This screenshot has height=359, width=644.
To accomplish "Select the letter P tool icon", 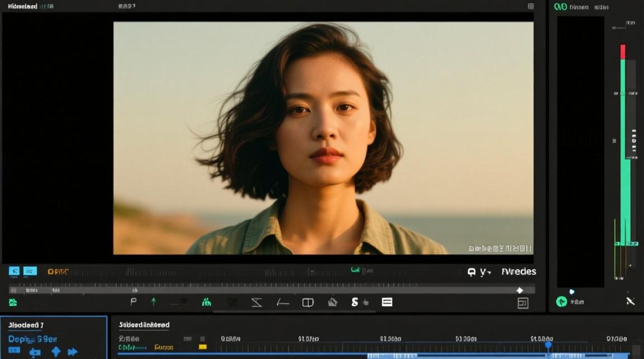I will [134, 302].
